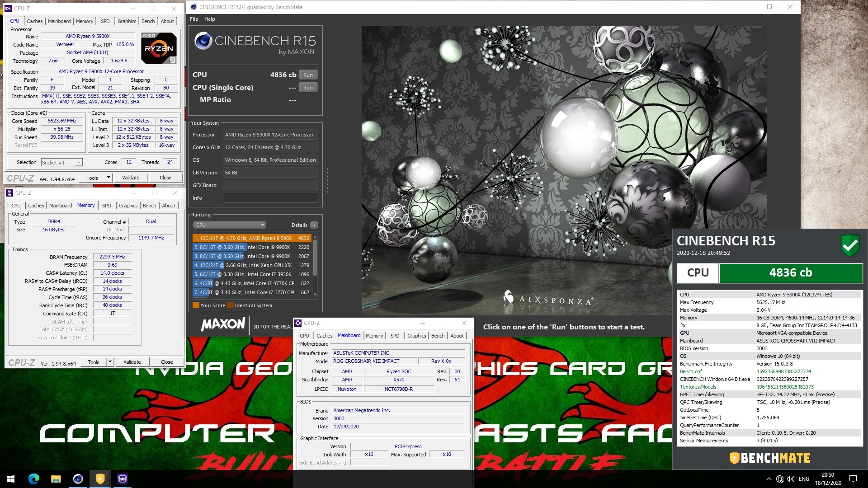Open the Ranking CPU dropdown
Viewport: 868px width, 488px height.
point(230,225)
